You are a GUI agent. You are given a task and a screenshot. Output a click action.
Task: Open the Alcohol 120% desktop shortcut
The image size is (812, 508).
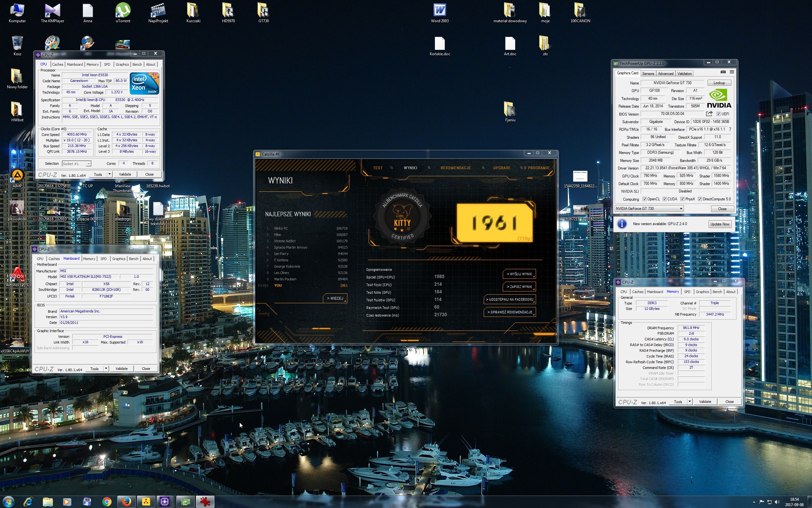[x=17, y=277]
